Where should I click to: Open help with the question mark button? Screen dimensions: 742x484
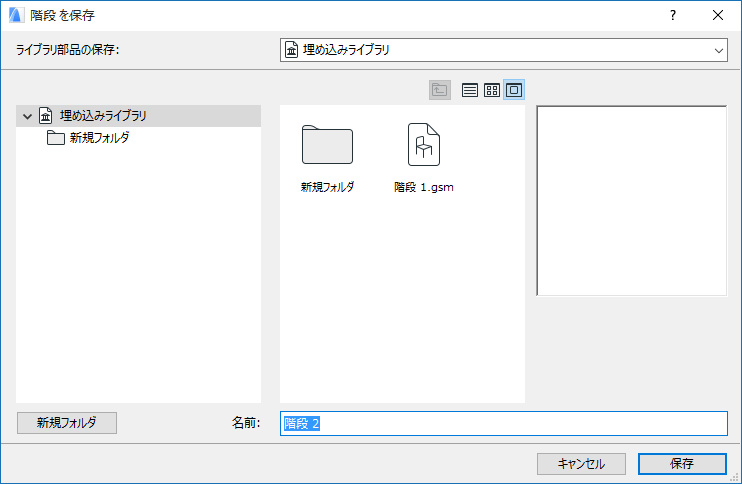tap(672, 15)
